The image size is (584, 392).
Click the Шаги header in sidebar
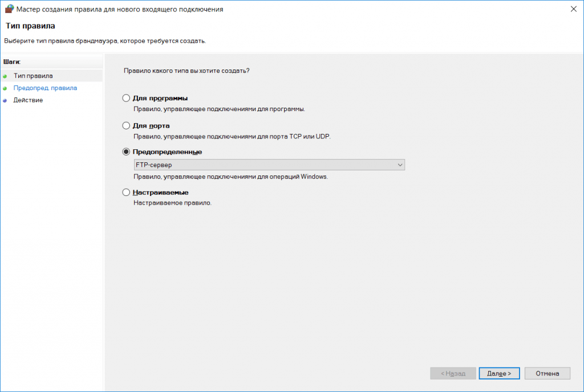[12, 62]
